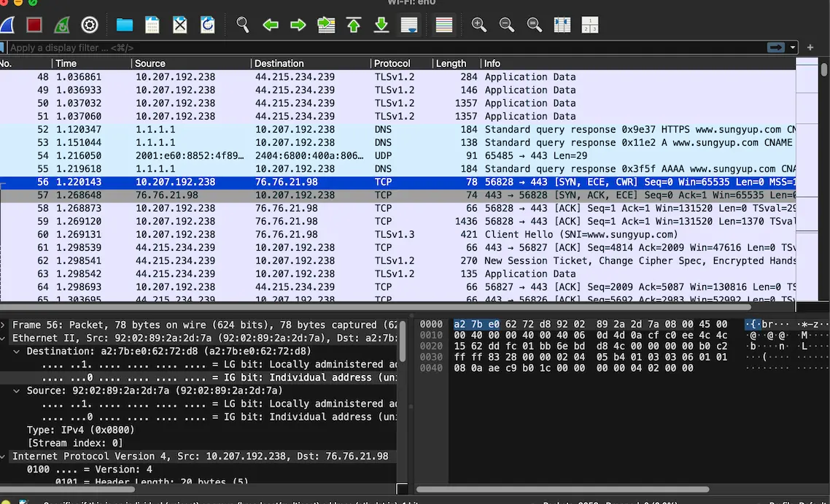Click the display filter input field

pos(292,46)
